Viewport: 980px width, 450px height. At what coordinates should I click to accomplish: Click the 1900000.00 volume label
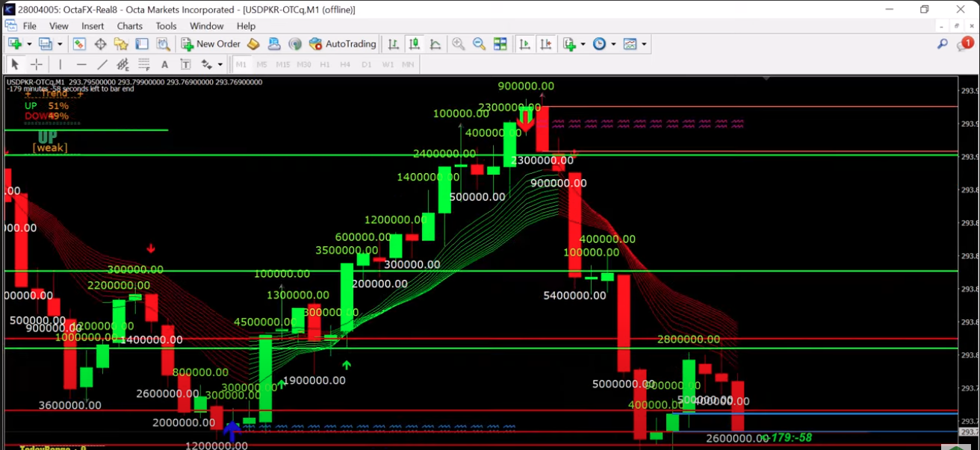click(314, 381)
